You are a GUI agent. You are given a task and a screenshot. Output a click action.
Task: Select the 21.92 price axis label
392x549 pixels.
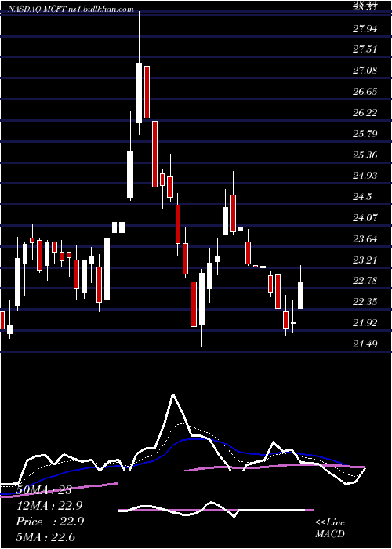point(365,323)
